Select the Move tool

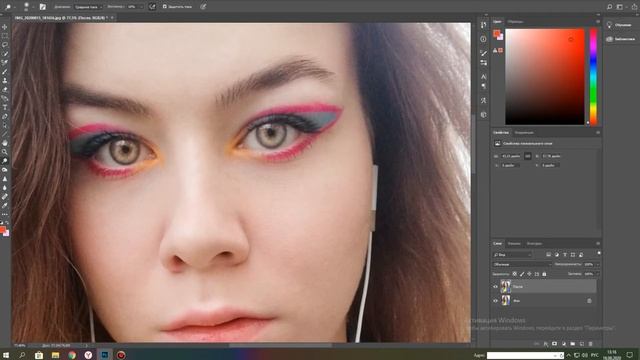pyautogui.click(x=4, y=27)
